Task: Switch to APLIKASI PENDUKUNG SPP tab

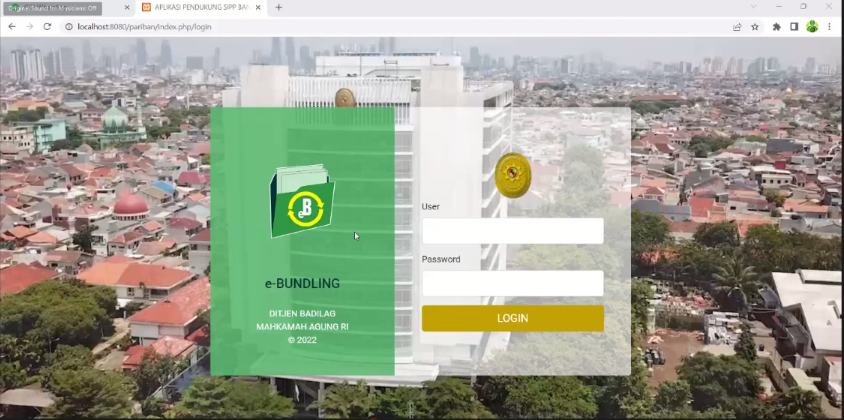Action: coord(196,7)
